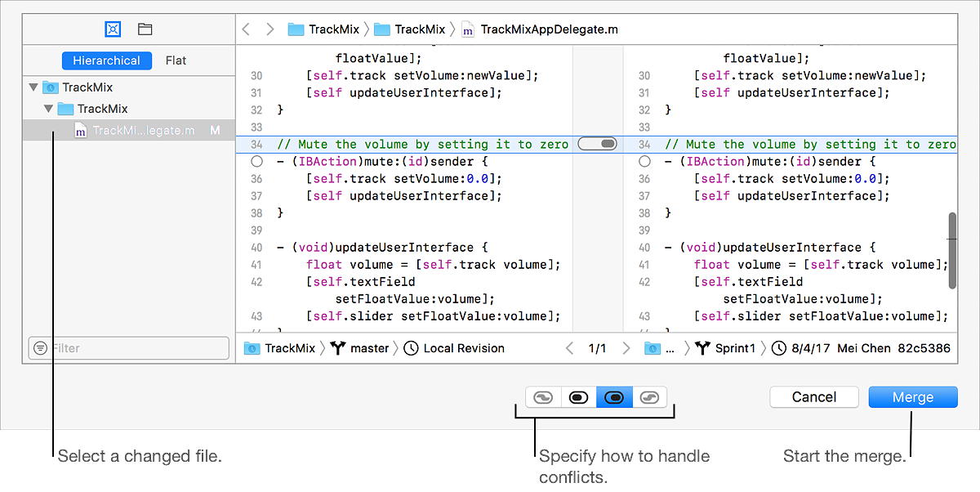
Task: Click the TrackMix project icon in the tree
Action: pos(50,87)
